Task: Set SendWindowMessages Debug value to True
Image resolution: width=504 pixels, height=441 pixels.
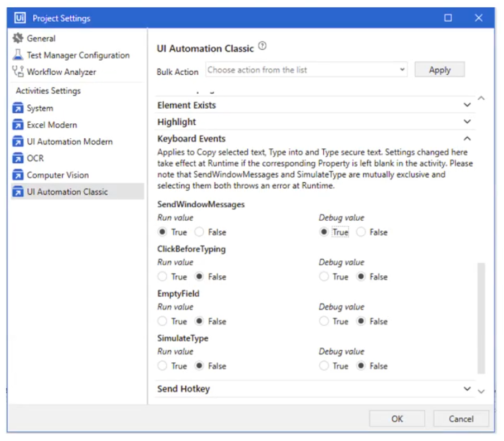Action: click(324, 232)
